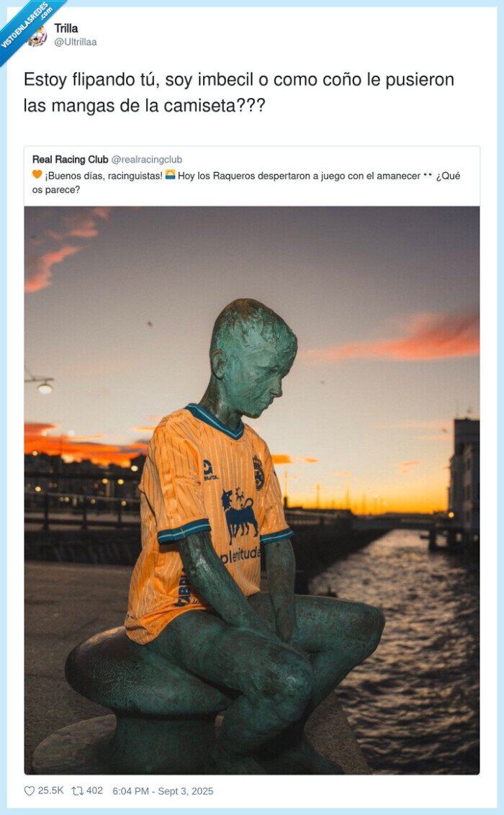Click the heart like icon

(29, 791)
